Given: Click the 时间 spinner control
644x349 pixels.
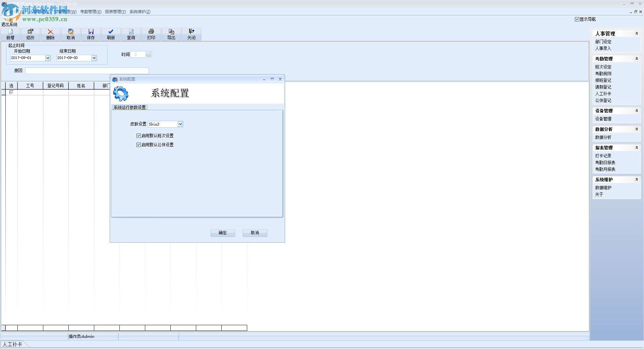Looking at the screenshot, I should 148,54.
